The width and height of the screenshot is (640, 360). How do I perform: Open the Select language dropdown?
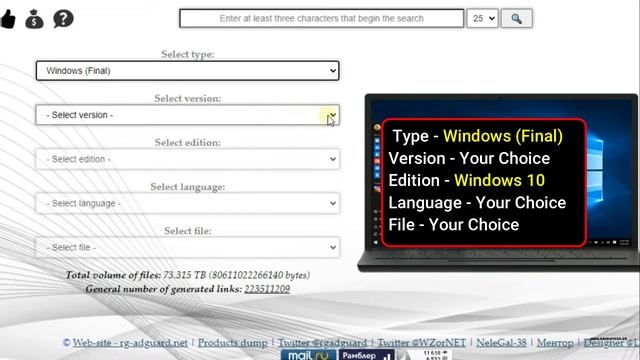click(187, 203)
